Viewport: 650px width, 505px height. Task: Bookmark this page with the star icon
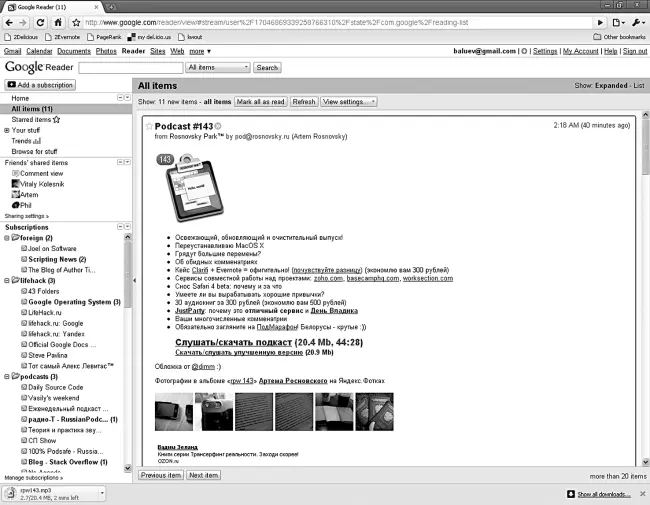[76, 22]
